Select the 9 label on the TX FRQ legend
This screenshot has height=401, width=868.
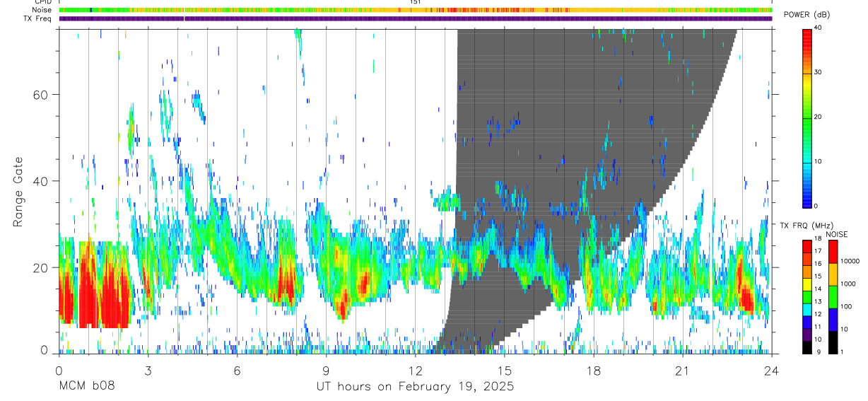(818, 352)
